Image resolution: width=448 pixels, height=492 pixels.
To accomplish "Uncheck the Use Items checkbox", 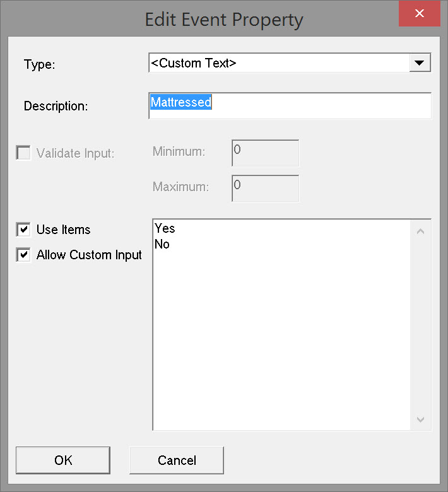I will pos(23,230).
